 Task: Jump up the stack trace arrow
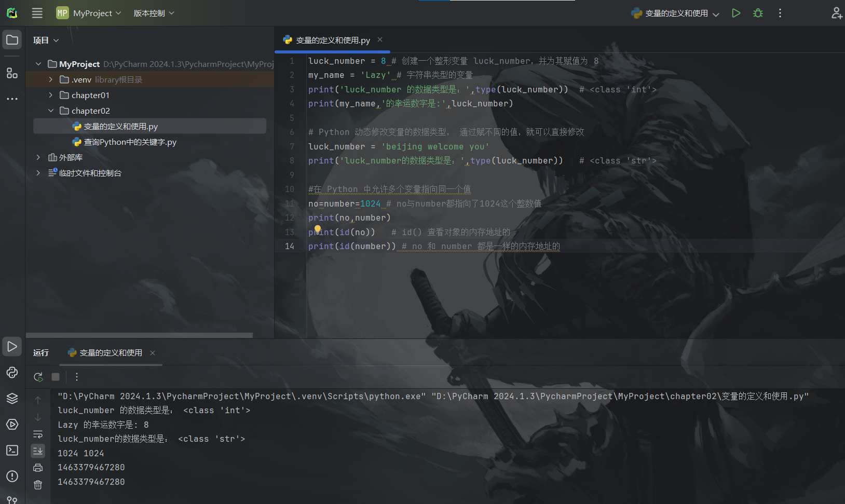point(38,400)
